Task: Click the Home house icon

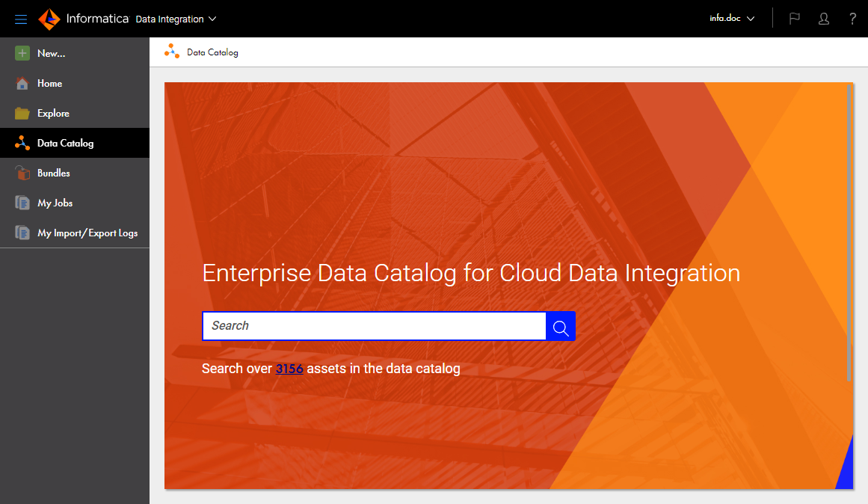Action: click(x=22, y=83)
